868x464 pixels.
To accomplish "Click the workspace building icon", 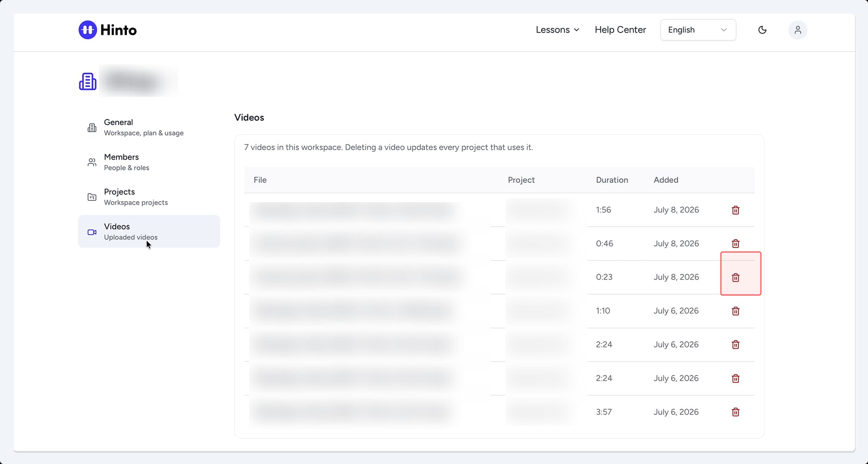I will point(88,81).
